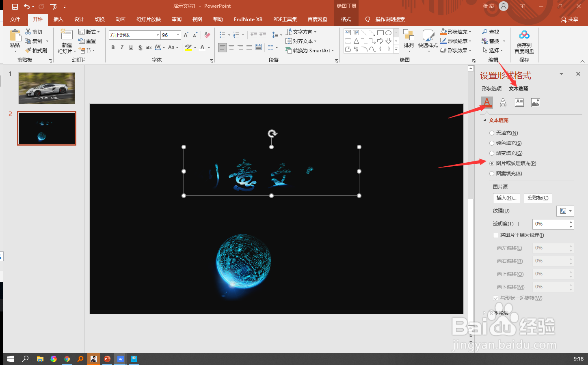The image size is (588, 365).
Task: Undo the last action
Action: pos(27,6)
